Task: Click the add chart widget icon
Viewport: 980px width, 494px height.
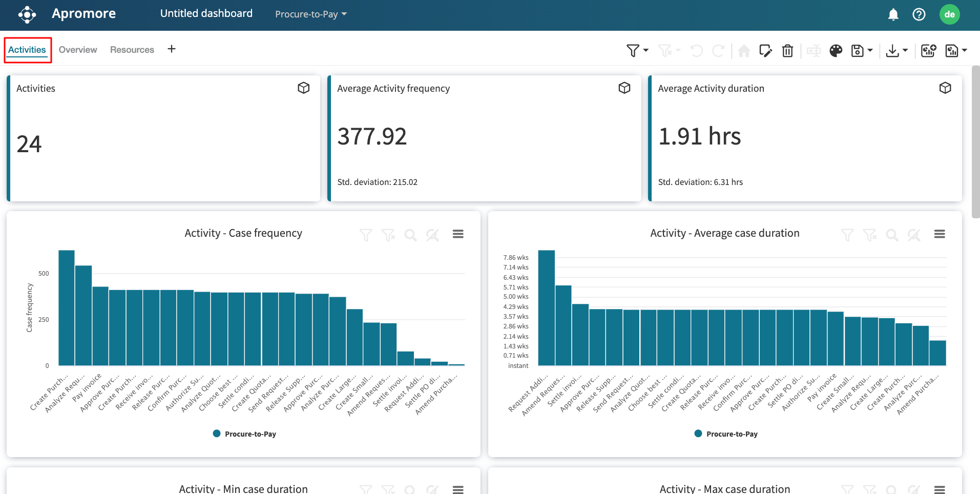Action: pos(928,51)
